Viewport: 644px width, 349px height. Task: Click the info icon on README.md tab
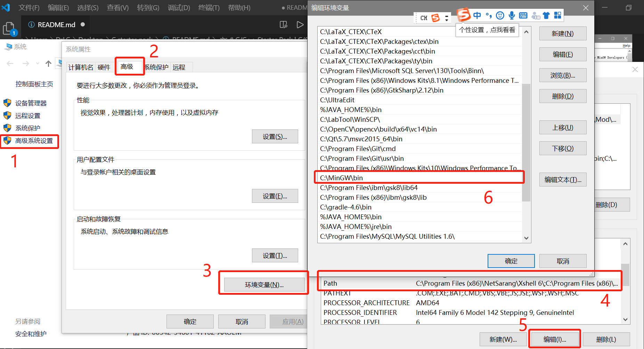[31, 25]
